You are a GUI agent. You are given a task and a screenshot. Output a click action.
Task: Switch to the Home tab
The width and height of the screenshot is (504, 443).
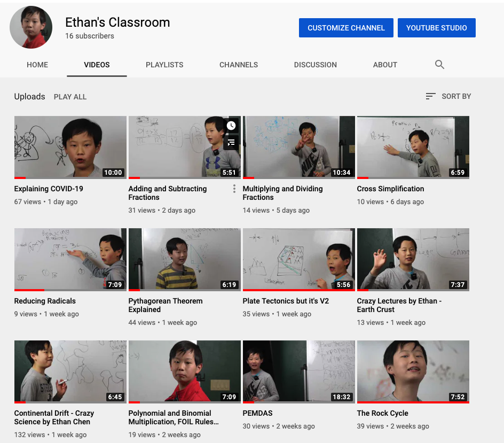[x=37, y=65]
